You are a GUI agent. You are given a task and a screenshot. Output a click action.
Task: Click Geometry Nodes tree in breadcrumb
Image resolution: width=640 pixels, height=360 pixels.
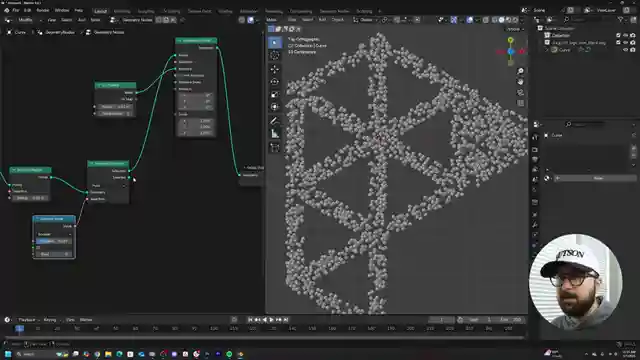coord(105,32)
